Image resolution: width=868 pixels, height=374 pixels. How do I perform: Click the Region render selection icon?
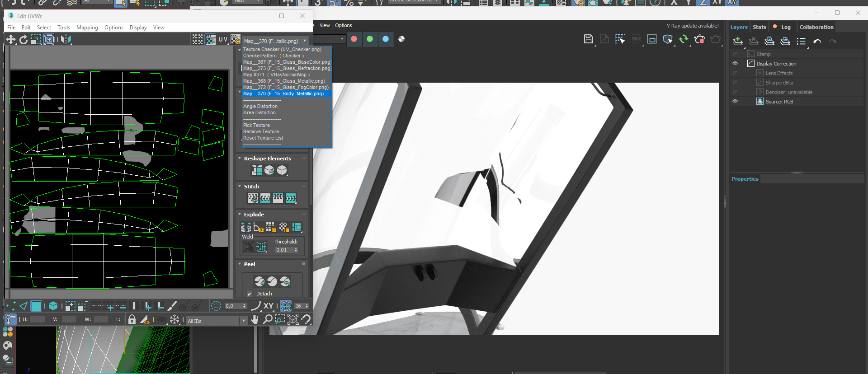[x=620, y=39]
